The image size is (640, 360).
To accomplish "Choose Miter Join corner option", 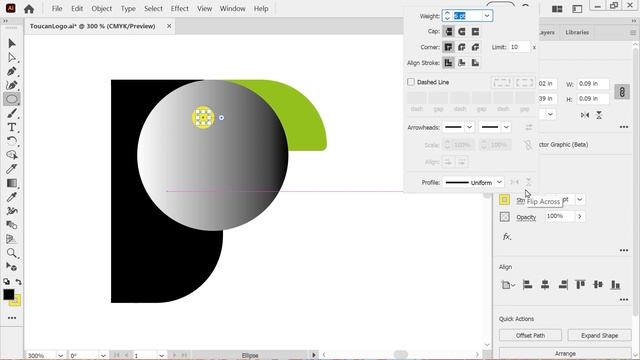I will [448, 47].
